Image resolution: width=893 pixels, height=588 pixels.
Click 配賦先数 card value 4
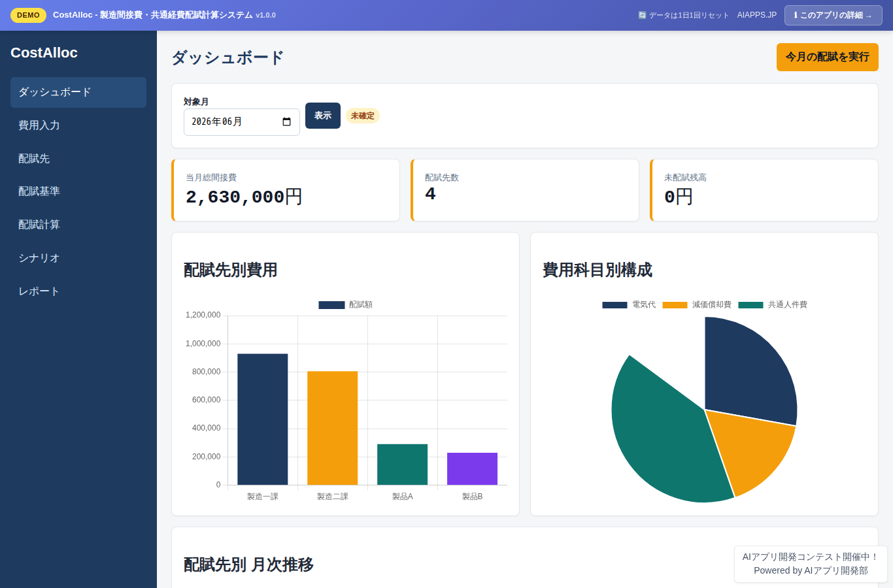[430, 194]
